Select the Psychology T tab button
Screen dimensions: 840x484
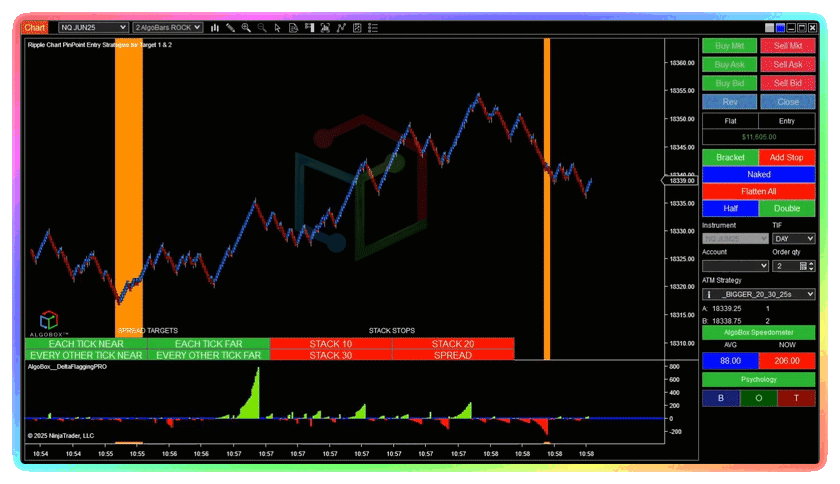796,398
